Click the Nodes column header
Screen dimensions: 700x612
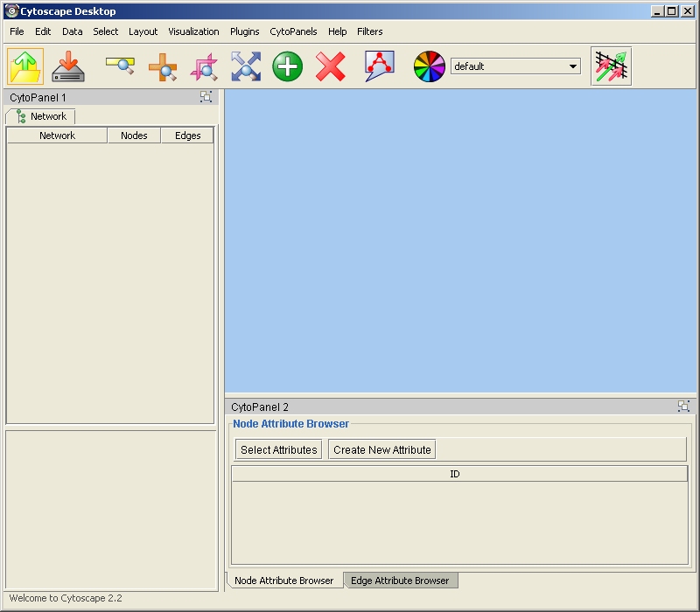tap(134, 136)
